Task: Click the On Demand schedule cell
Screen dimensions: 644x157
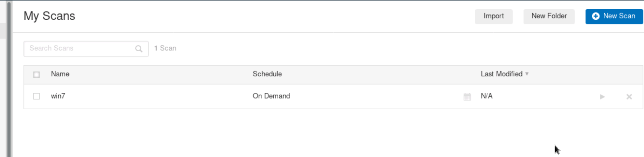Action: pyautogui.click(x=271, y=96)
